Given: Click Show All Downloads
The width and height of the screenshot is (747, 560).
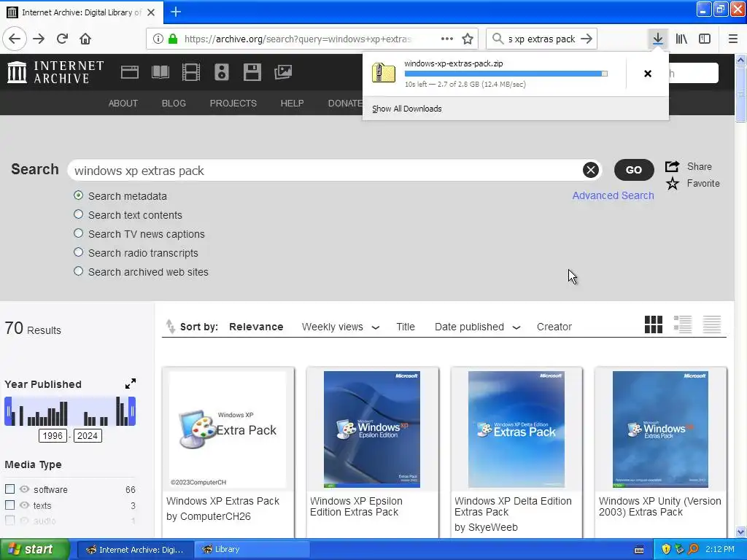Looking at the screenshot, I should pos(407,109).
